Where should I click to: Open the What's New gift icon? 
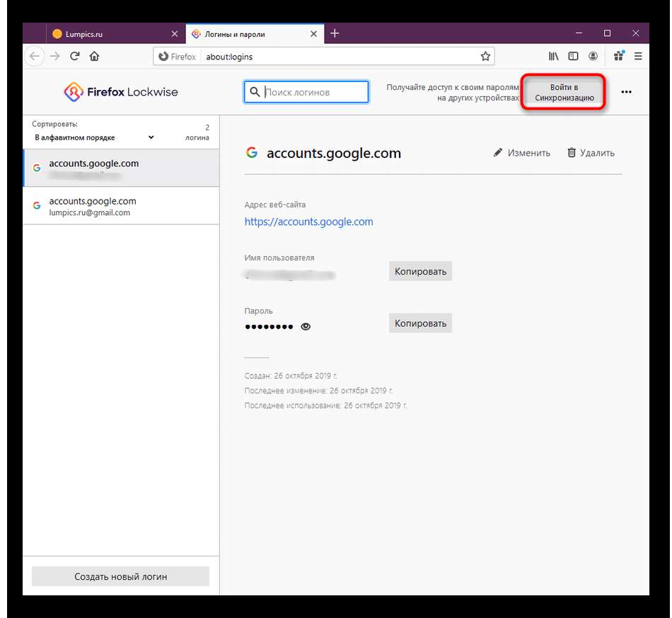tap(619, 56)
